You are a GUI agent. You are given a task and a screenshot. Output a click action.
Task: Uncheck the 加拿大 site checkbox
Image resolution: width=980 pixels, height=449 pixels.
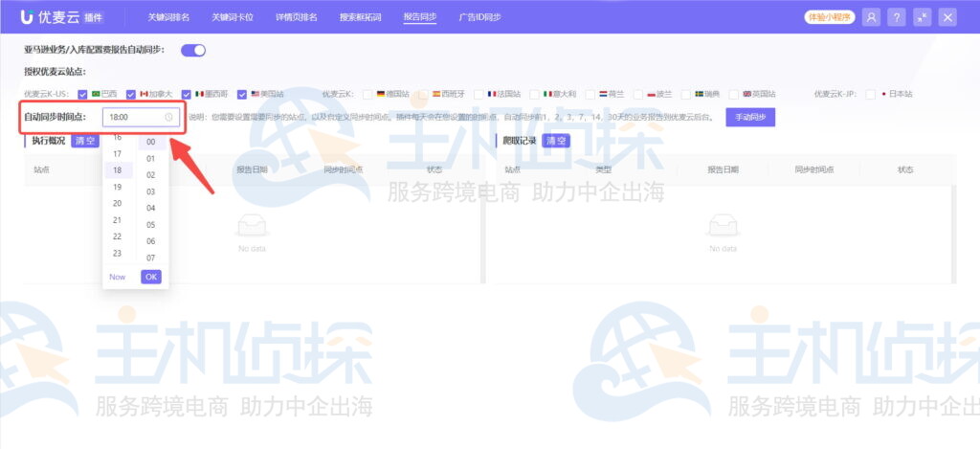[x=130, y=95]
